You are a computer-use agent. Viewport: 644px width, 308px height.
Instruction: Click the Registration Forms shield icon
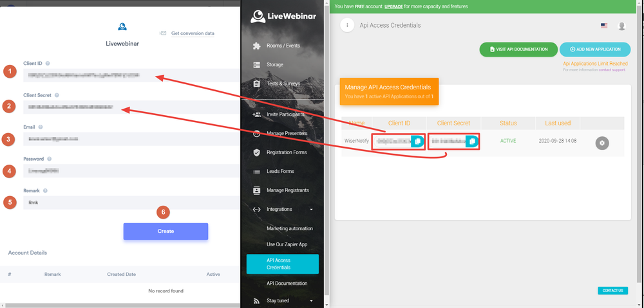(x=257, y=152)
